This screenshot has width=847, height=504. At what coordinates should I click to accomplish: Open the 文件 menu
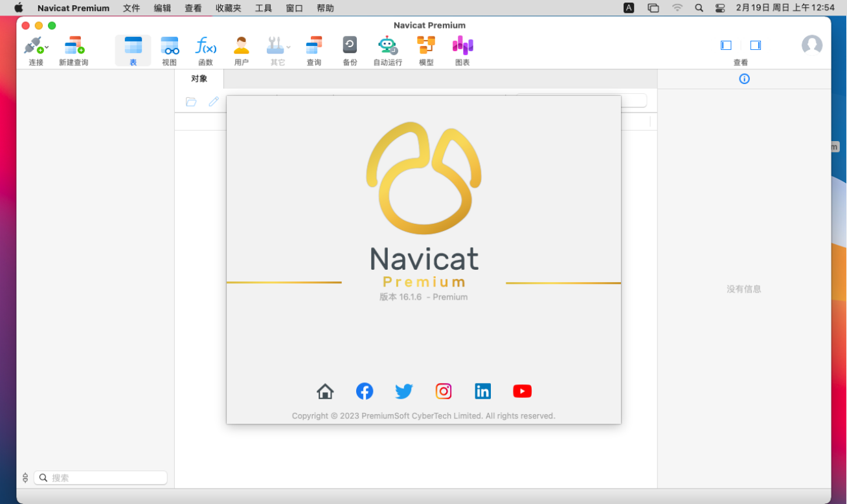point(131,8)
